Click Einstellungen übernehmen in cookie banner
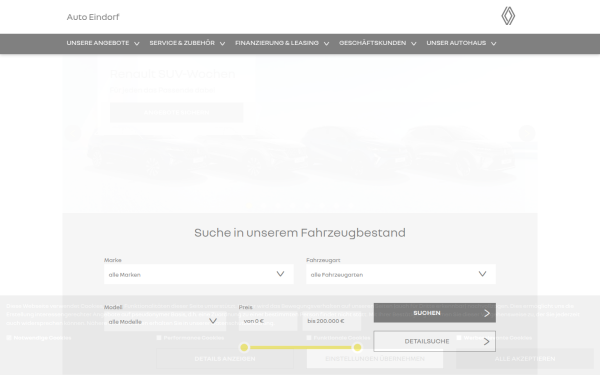This screenshot has height=375, width=600. point(375,359)
